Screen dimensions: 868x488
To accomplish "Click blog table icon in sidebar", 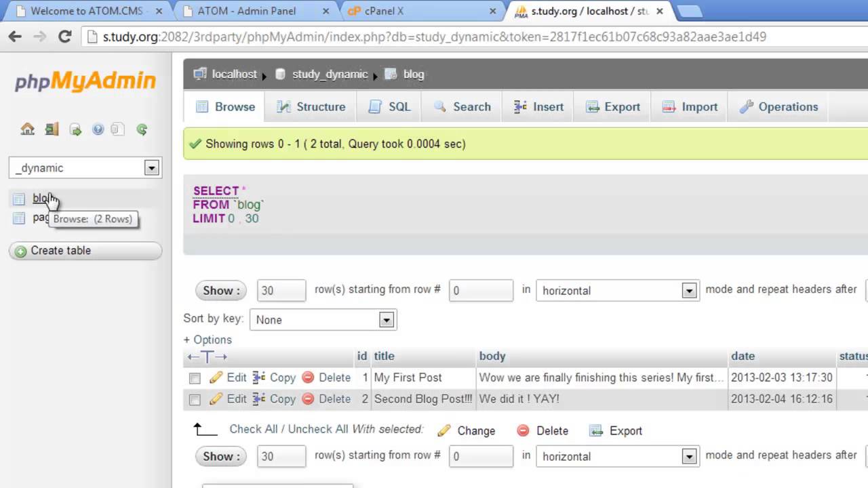I will (x=19, y=199).
